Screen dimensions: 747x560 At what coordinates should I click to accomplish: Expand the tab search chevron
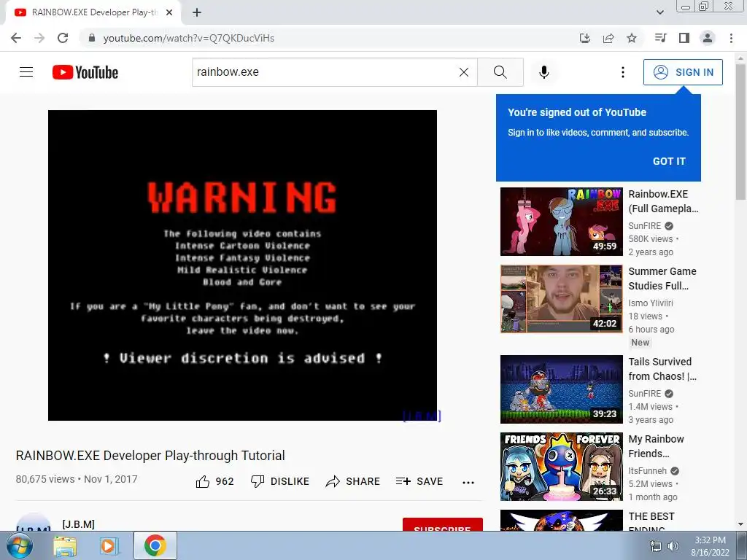(x=659, y=12)
